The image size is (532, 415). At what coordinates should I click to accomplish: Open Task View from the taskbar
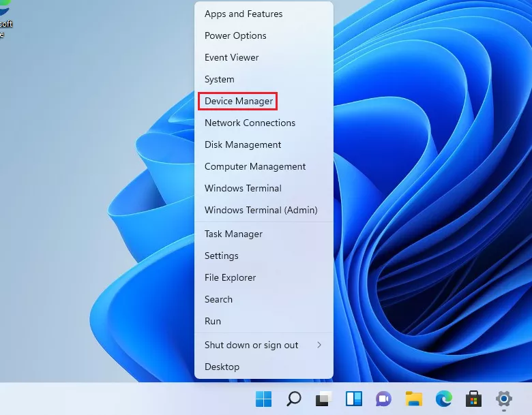[323, 399]
